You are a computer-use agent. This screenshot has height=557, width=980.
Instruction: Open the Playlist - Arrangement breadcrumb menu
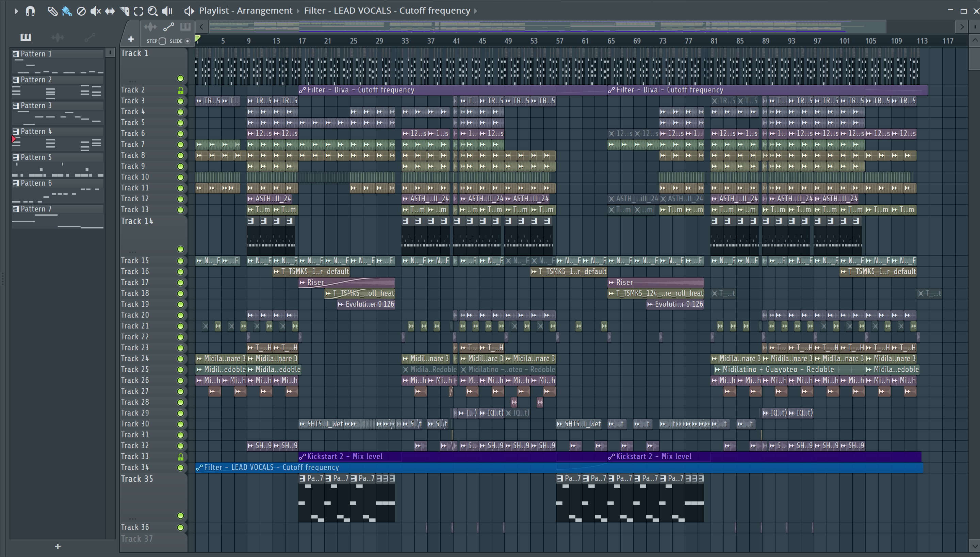245,11
